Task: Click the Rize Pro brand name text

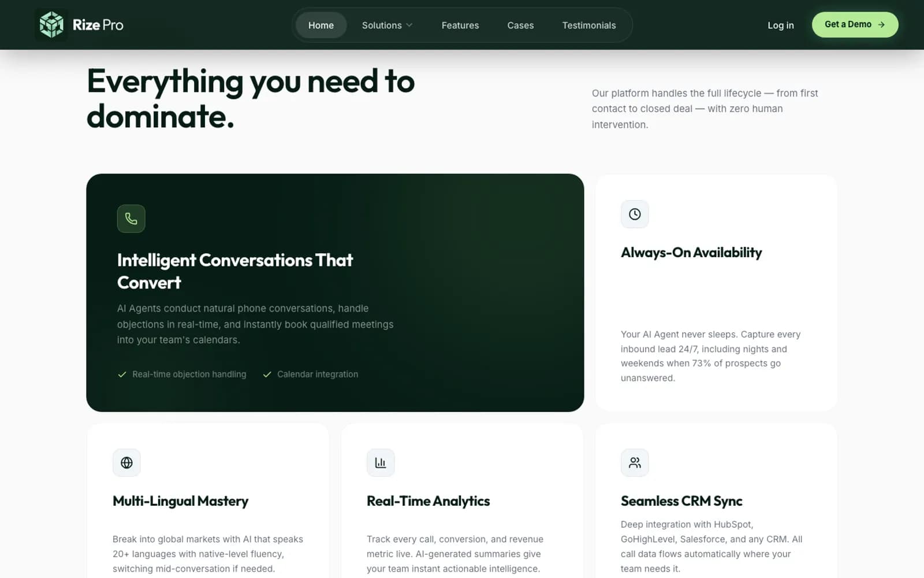Action: point(98,25)
